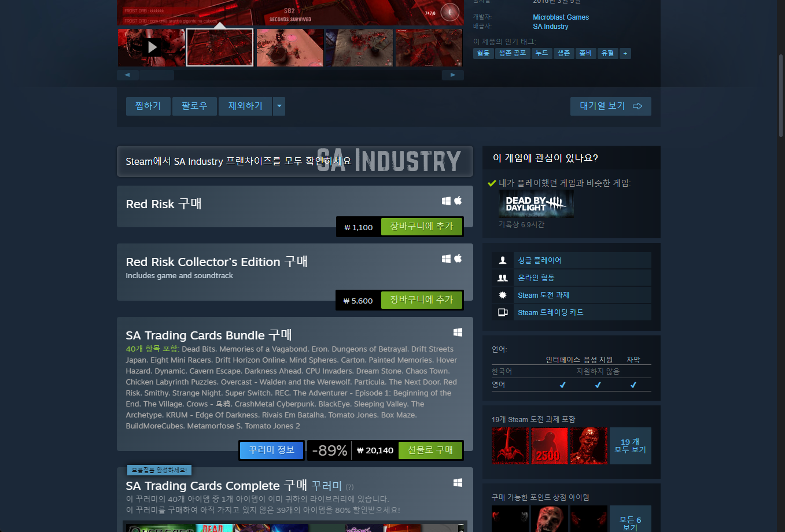Open first achievement creature icon

510,446
